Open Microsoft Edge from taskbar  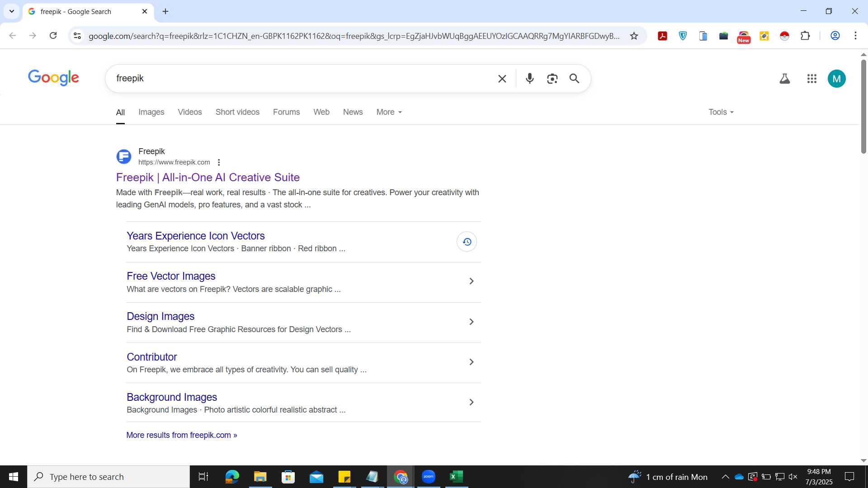click(x=232, y=477)
